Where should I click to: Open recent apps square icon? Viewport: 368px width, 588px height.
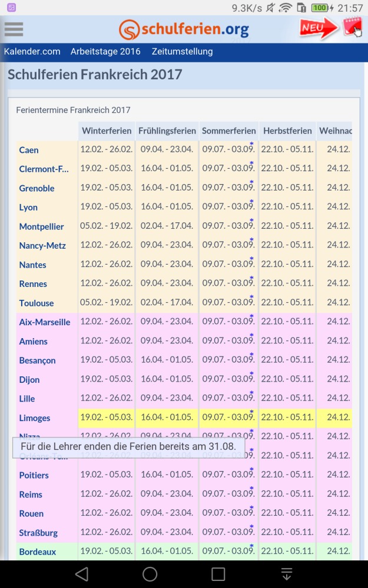pos(218,574)
